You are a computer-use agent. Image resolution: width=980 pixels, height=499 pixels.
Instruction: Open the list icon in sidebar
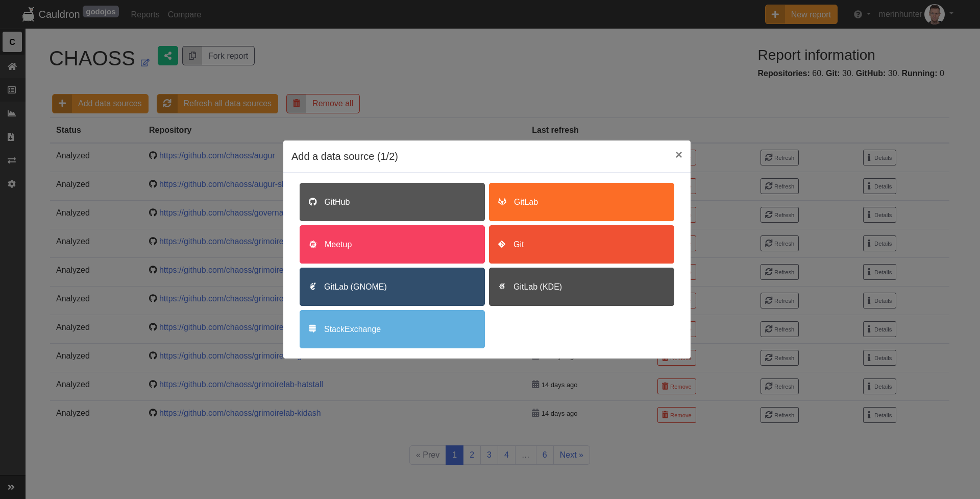click(12, 90)
